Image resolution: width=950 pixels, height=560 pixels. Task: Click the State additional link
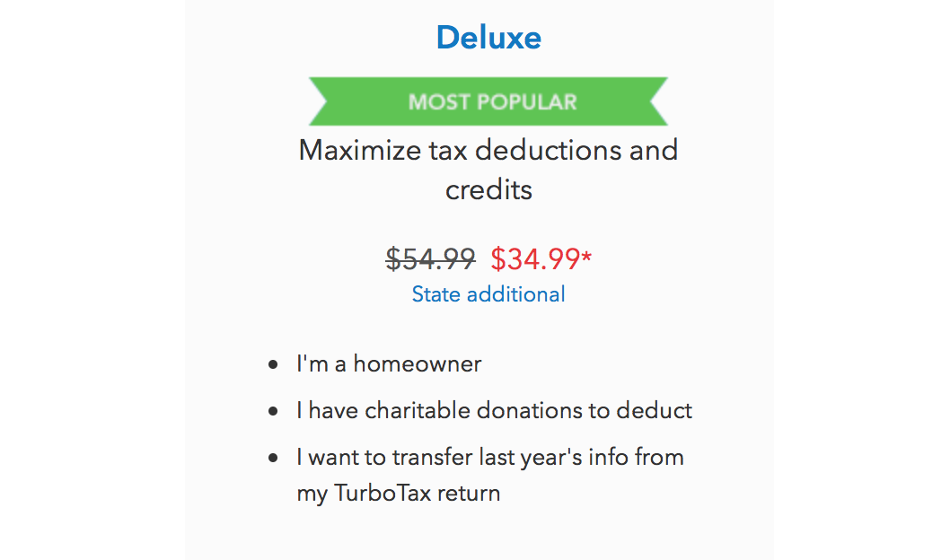click(x=488, y=294)
